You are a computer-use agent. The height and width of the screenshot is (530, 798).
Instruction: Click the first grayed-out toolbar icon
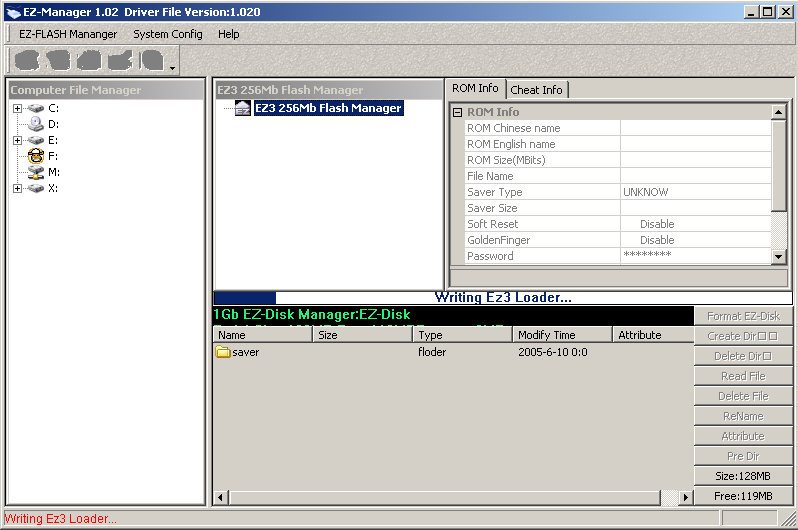click(x=26, y=60)
